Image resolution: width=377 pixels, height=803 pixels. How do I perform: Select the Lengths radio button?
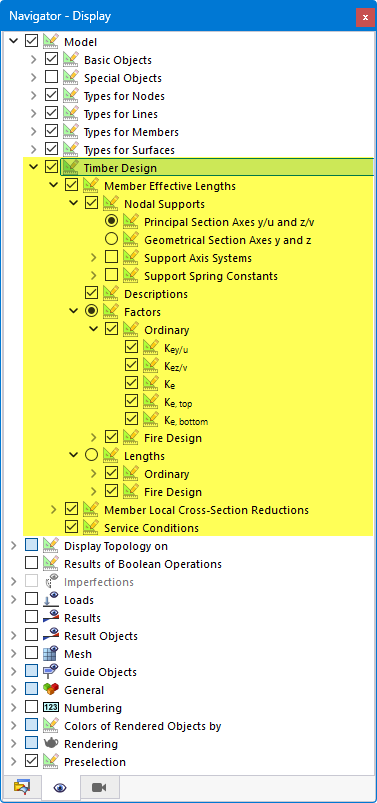pos(91,455)
